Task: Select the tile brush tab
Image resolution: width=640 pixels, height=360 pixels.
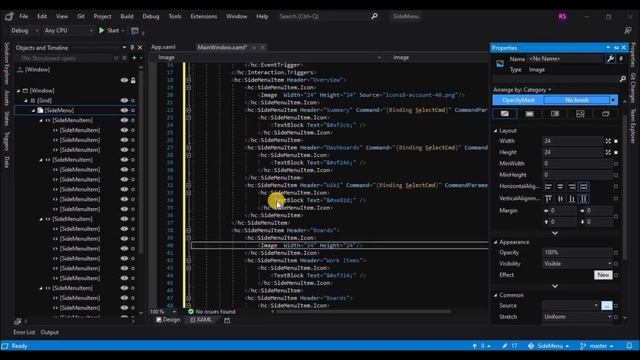Action: click(x=580, y=114)
